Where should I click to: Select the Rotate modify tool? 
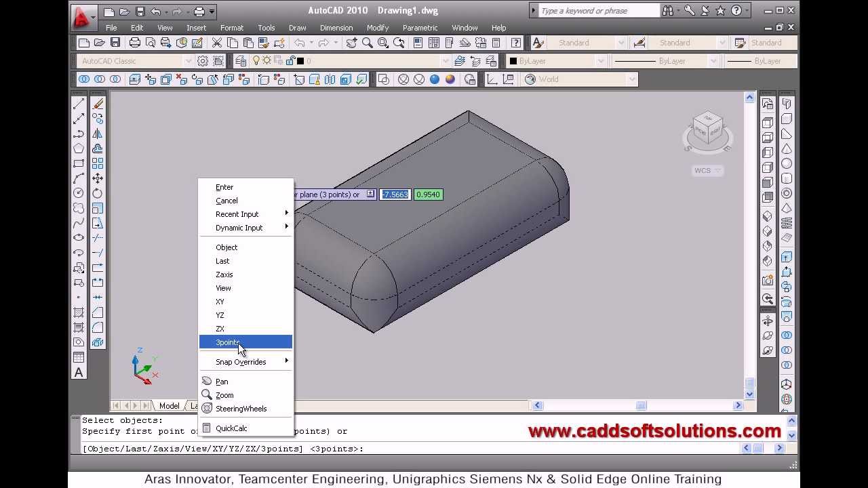[x=98, y=193]
